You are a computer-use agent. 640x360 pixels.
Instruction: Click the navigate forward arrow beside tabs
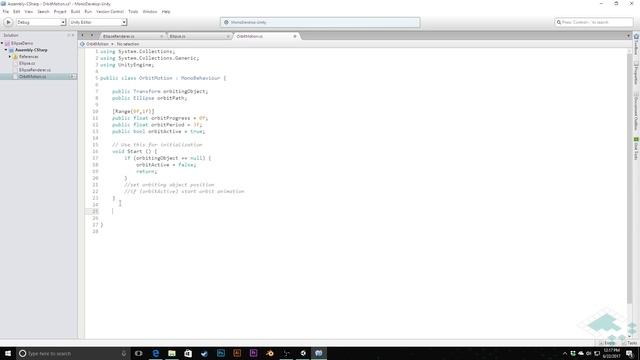[92, 36]
